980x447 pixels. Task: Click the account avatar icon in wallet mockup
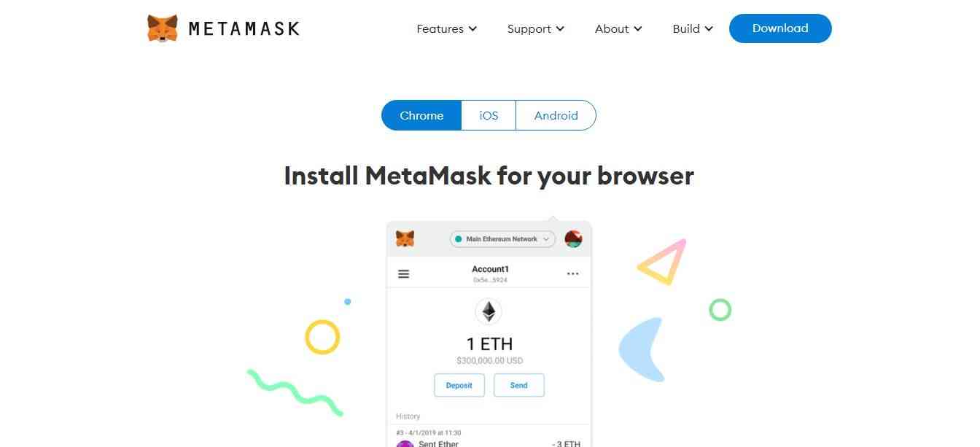point(573,238)
